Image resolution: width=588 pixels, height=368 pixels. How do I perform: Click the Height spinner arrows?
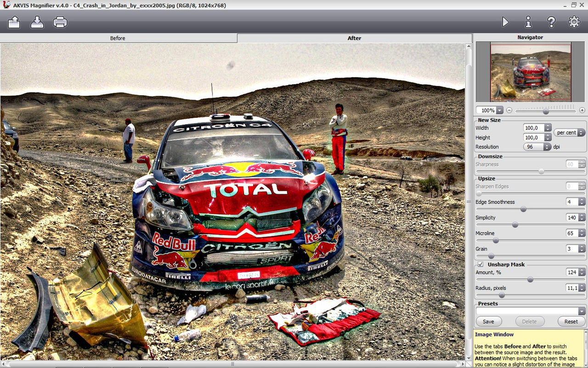click(x=548, y=138)
